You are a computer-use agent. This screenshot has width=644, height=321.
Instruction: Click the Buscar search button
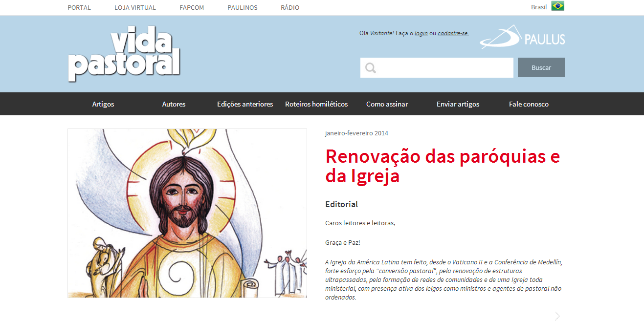click(x=541, y=67)
